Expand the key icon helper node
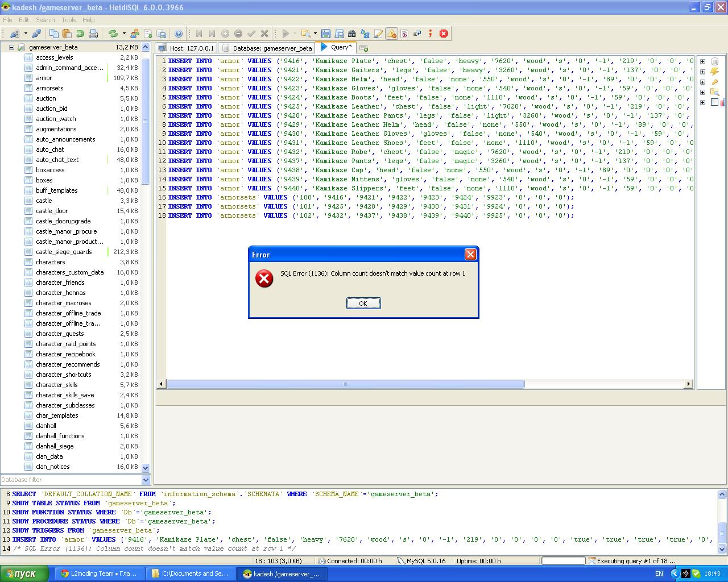Screen dimensions: 728x582 (x=703, y=82)
